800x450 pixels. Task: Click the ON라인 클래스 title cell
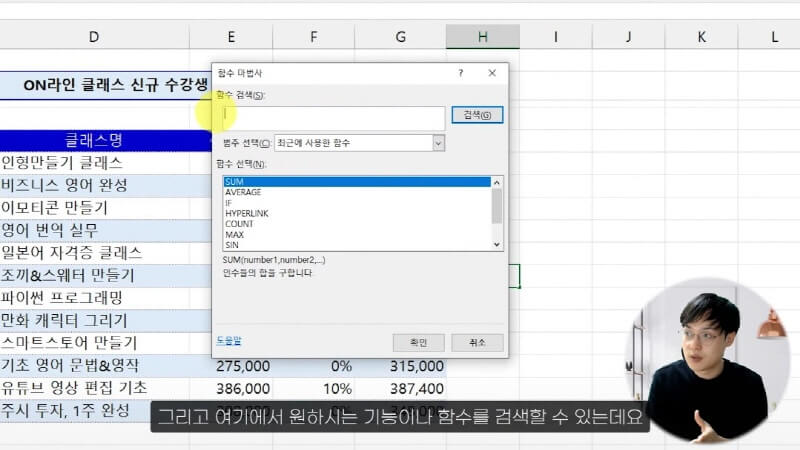click(x=106, y=85)
